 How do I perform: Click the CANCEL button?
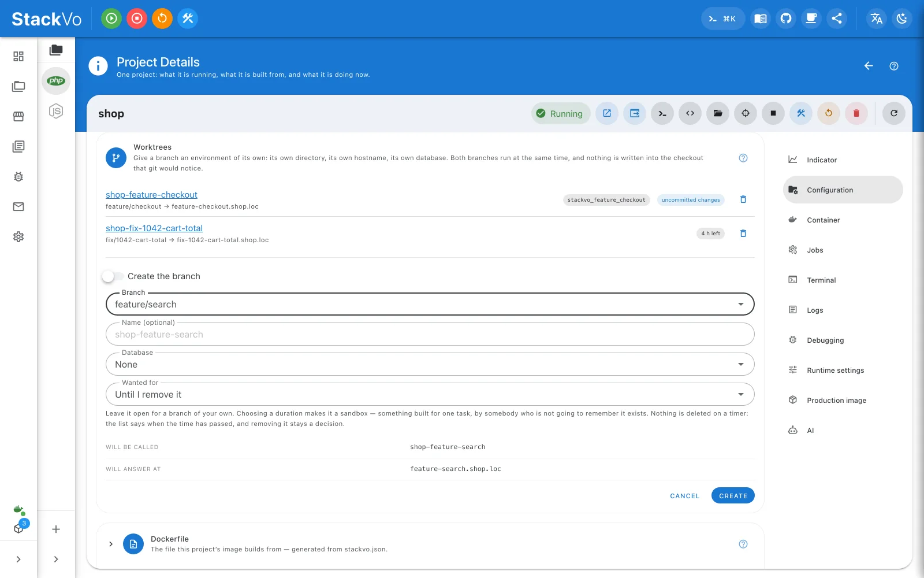point(685,496)
